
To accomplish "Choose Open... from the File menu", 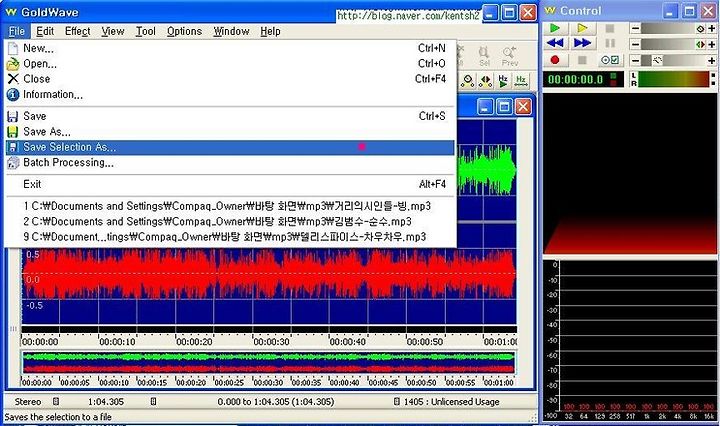I will click(230, 63).
